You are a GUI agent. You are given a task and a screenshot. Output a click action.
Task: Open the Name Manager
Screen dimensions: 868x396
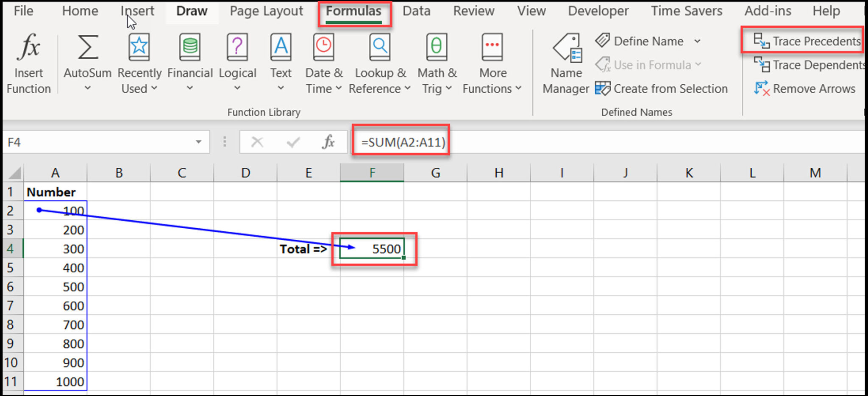tap(565, 64)
